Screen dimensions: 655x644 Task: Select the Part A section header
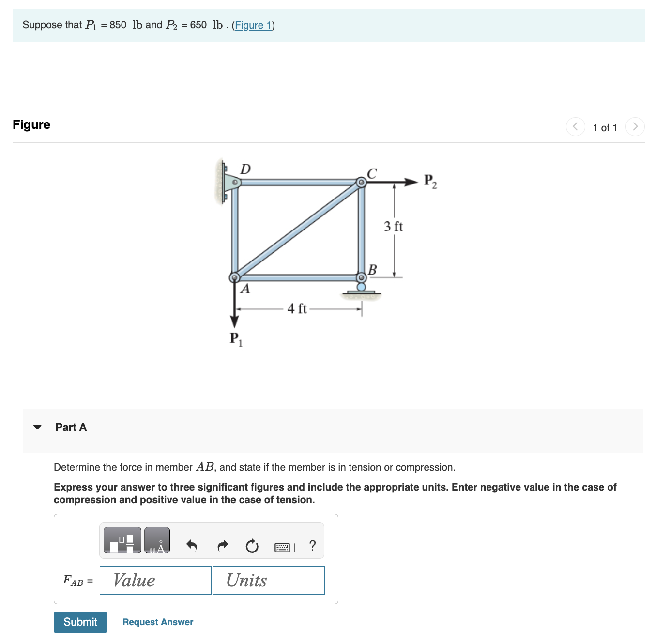coord(71,427)
